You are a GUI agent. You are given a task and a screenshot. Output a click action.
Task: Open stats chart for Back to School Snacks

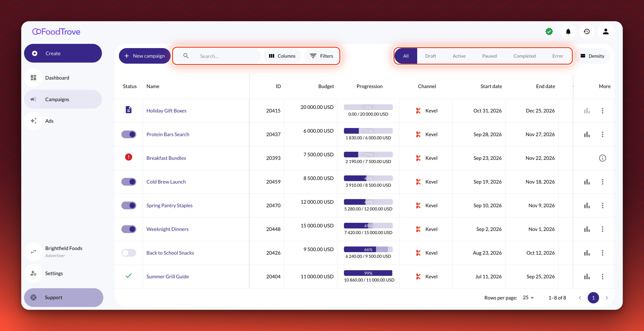pyautogui.click(x=587, y=253)
